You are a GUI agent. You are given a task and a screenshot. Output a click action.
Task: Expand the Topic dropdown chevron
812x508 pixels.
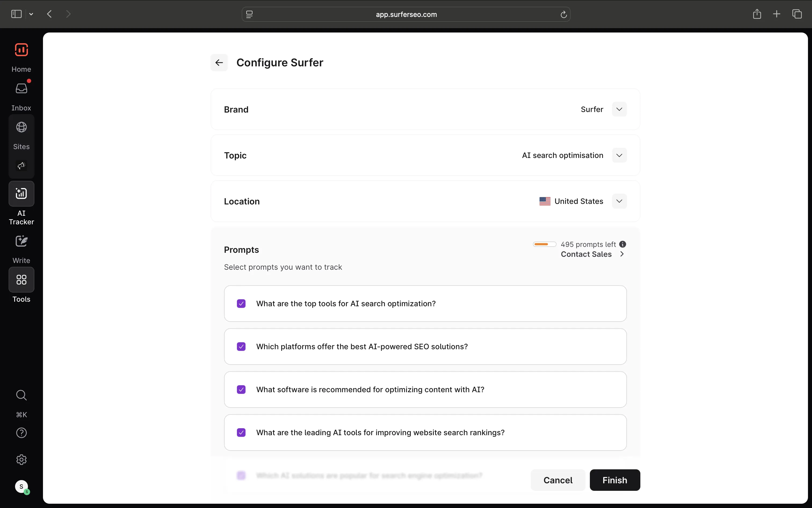(x=619, y=155)
